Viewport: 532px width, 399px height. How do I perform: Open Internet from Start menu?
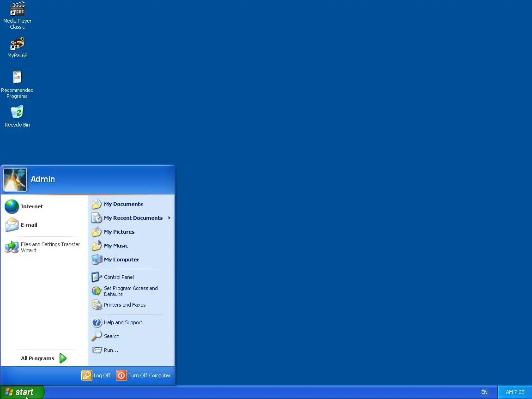click(44, 206)
